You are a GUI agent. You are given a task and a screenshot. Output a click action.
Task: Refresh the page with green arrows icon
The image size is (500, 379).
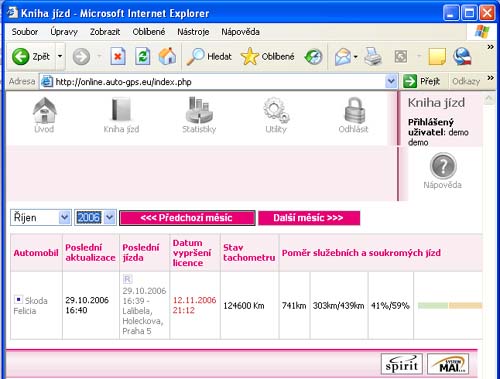coord(142,56)
